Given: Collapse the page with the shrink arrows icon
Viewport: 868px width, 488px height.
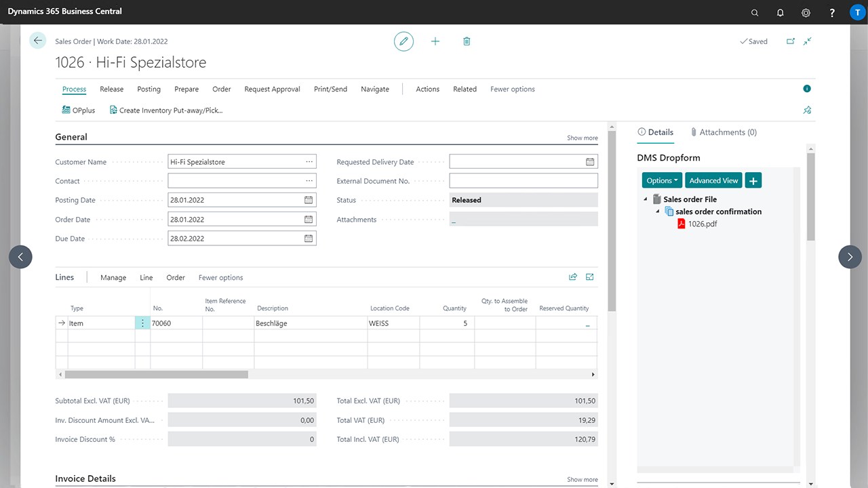Looking at the screenshot, I should 808,41.
